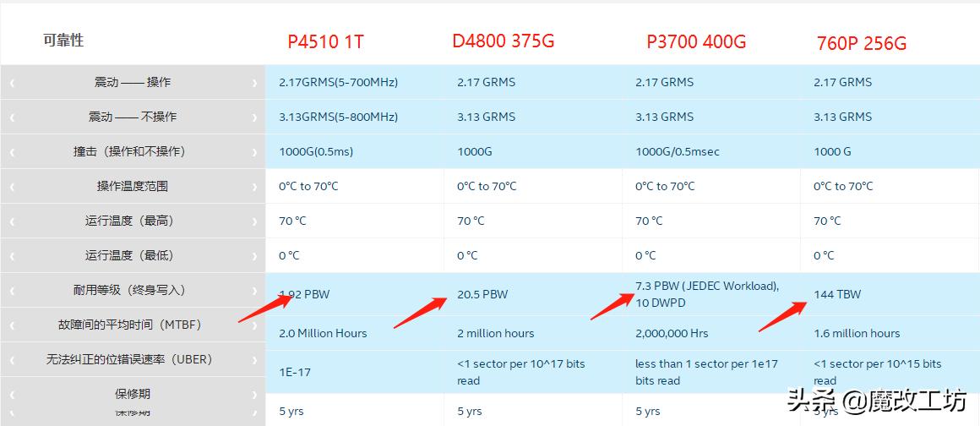The height and width of the screenshot is (426, 980).
Task: Click the cell <1 sector per 10^17 bits read
Action: (521, 372)
